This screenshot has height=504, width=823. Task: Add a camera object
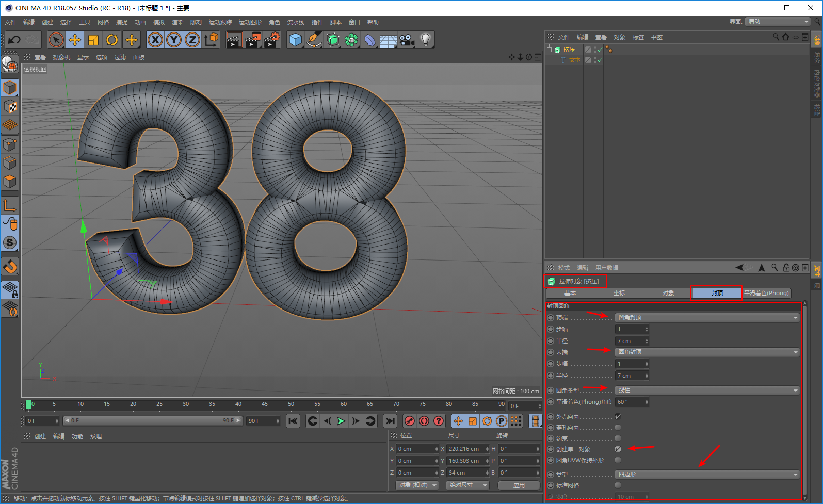(x=407, y=40)
